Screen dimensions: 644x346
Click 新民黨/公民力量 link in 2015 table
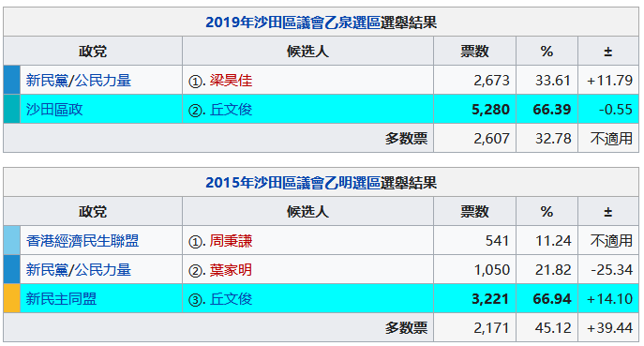(x=79, y=269)
